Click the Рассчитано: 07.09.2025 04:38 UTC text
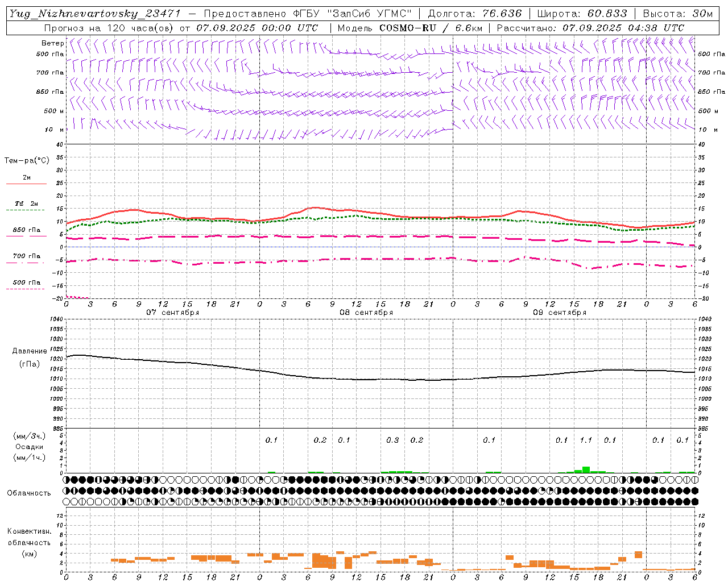 pos(590,28)
